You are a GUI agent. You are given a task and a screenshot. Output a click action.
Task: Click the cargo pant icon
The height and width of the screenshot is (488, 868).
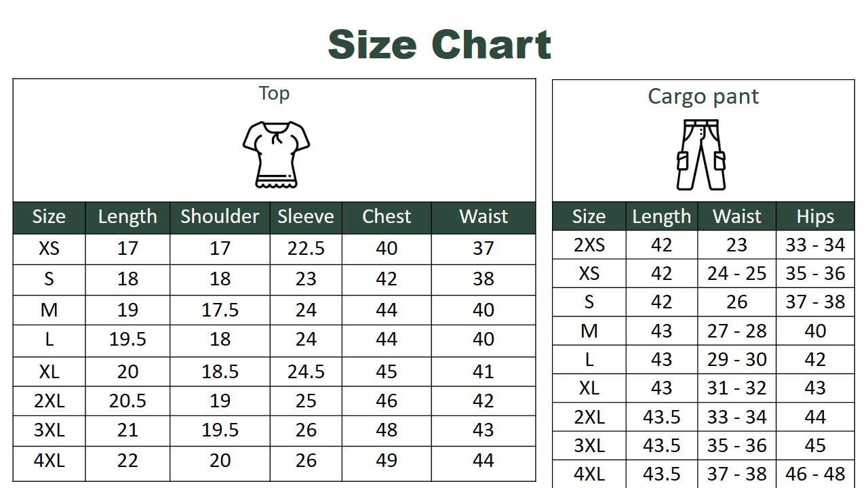pyautogui.click(x=701, y=155)
